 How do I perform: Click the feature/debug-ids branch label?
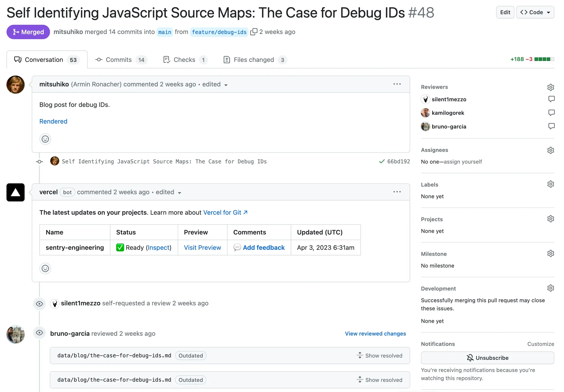point(219,32)
